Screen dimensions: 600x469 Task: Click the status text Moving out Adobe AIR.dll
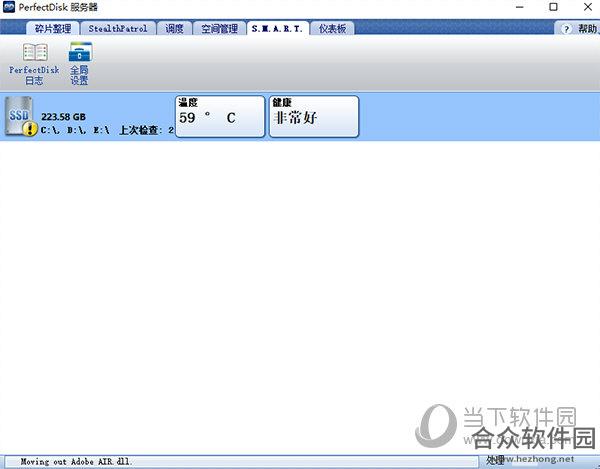click(x=76, y=462)
